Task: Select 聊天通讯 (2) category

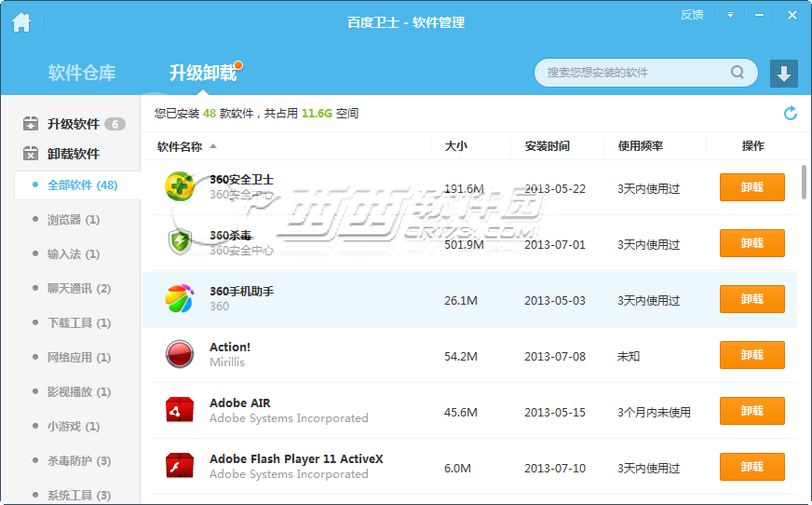Action: coord(79,289)
